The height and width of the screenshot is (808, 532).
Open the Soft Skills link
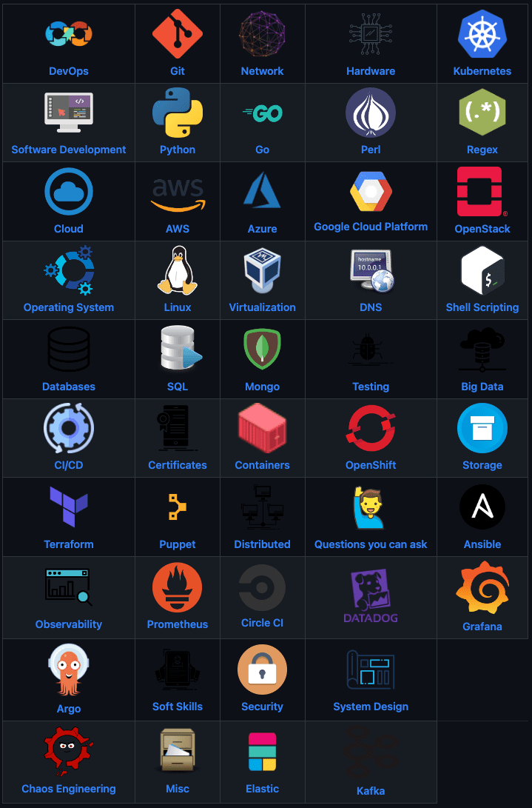tap(177, 707)
